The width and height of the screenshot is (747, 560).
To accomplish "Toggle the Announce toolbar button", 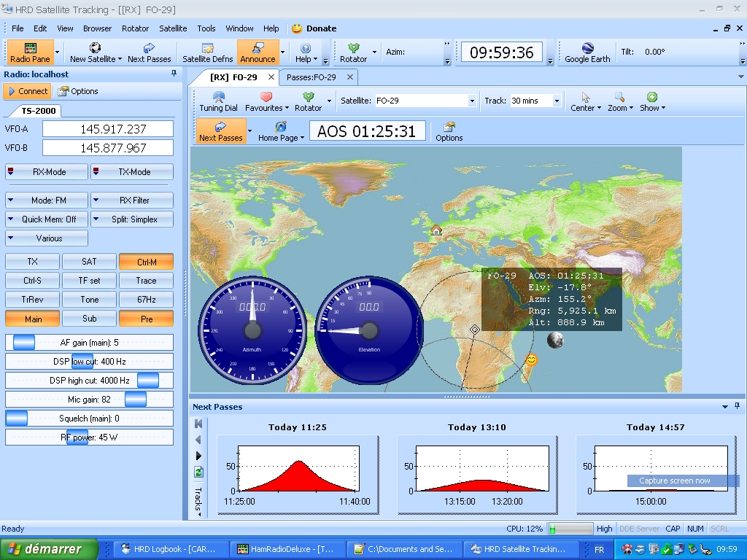I will click(258, 52).
